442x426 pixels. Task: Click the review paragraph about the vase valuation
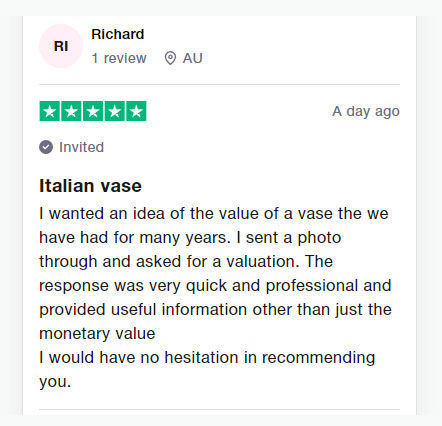click(215, 297)
